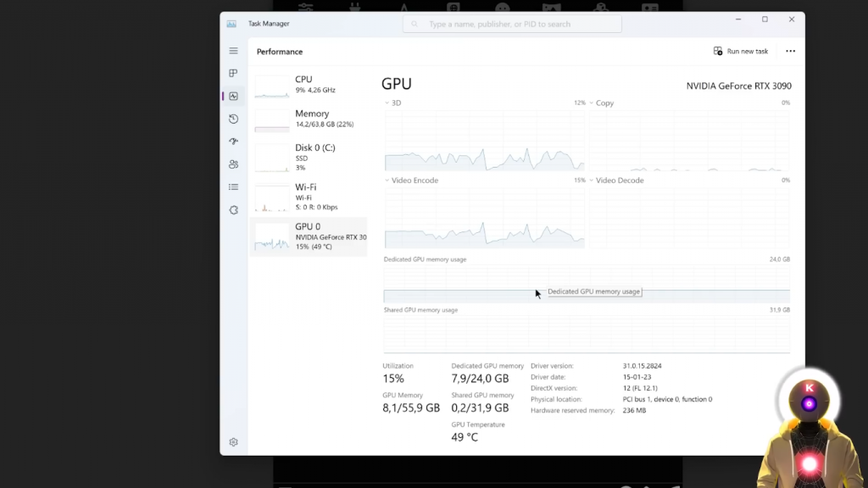Click the 3D utilization graph
Image resolution: width=868 pixels, height=488 pixels.
coord(484,140)
